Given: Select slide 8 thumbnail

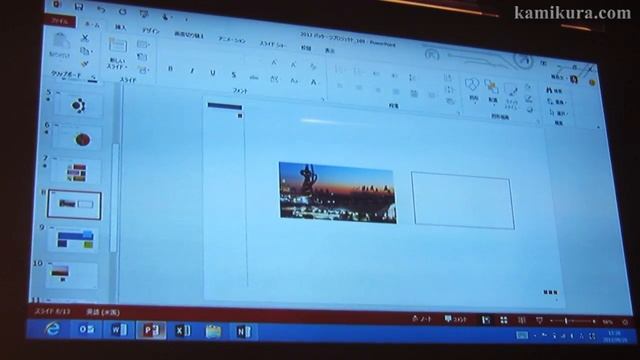Looking at the screenshot, I should (74, 204).
